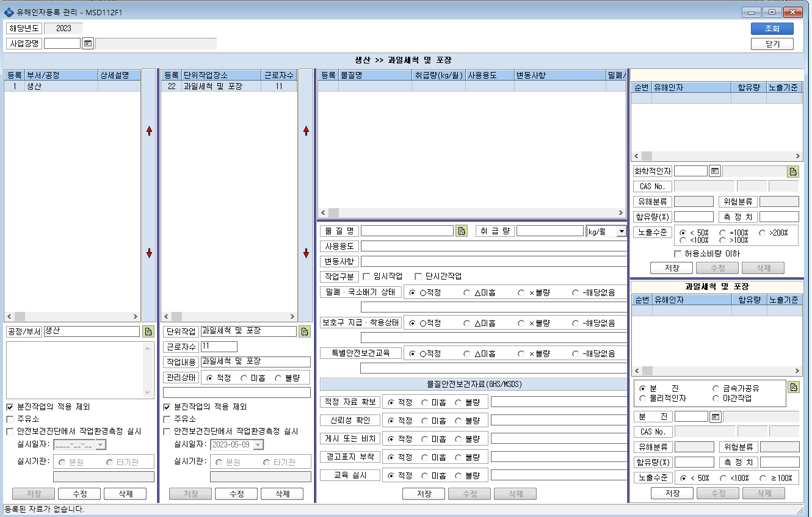Click the yellow lookup icon beside 단위작업
Screen dimensions: 812x517
[305, 331]
